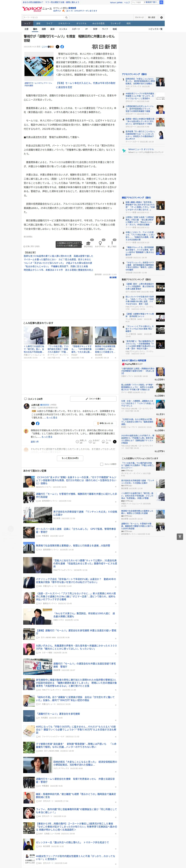This screenshot has width=186, height=868.
Task: Open the 「退職代行モームリ」運営会社を家宅捜索 article
Action: [x=58, y=714]
